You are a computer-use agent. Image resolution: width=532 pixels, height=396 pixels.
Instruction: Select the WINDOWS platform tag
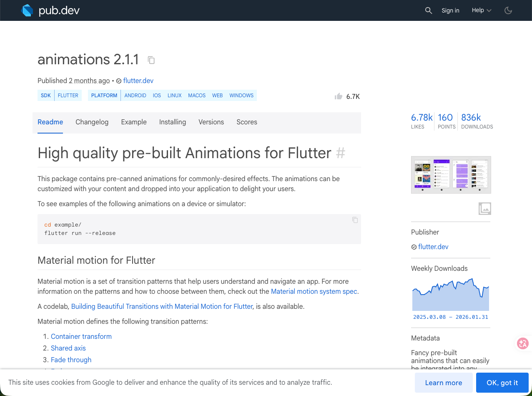[241, 96]
